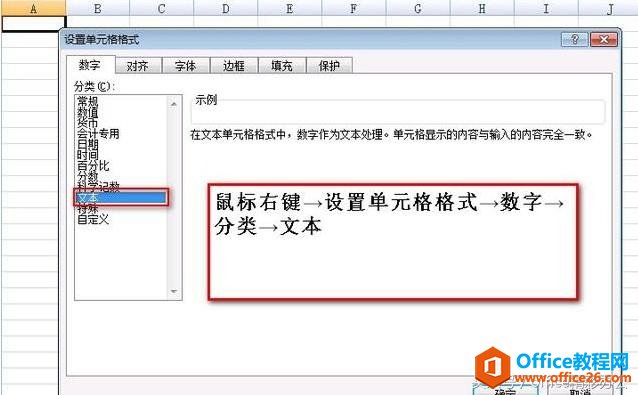Select 科学记数 category
The width and height of the screenshot is (638, 395).
click(98, 187)
